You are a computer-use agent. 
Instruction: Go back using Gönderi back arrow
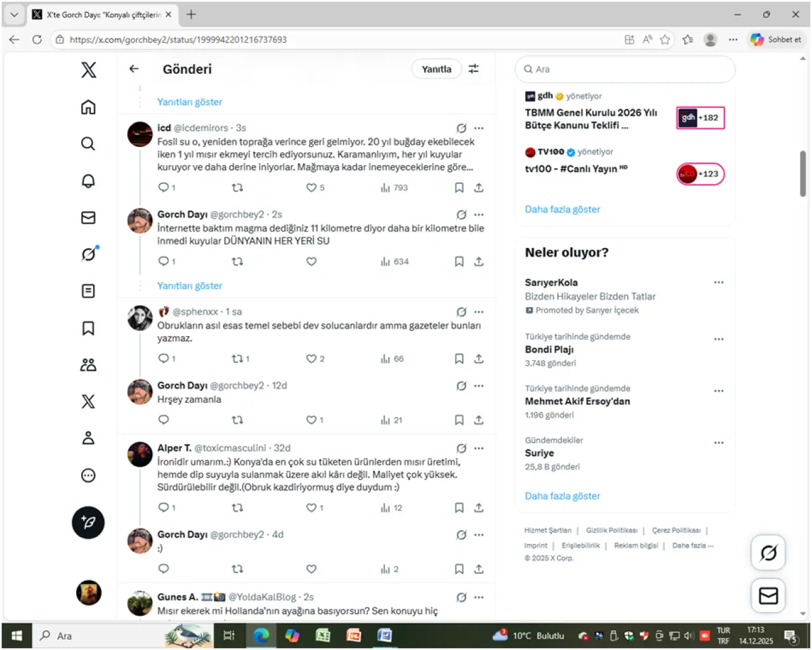(134, 69)
